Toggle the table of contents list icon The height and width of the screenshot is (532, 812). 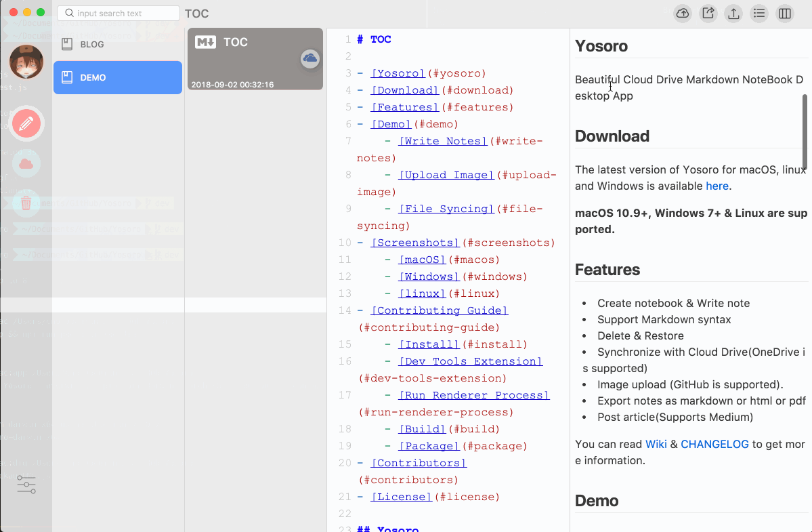click(759, 14)
